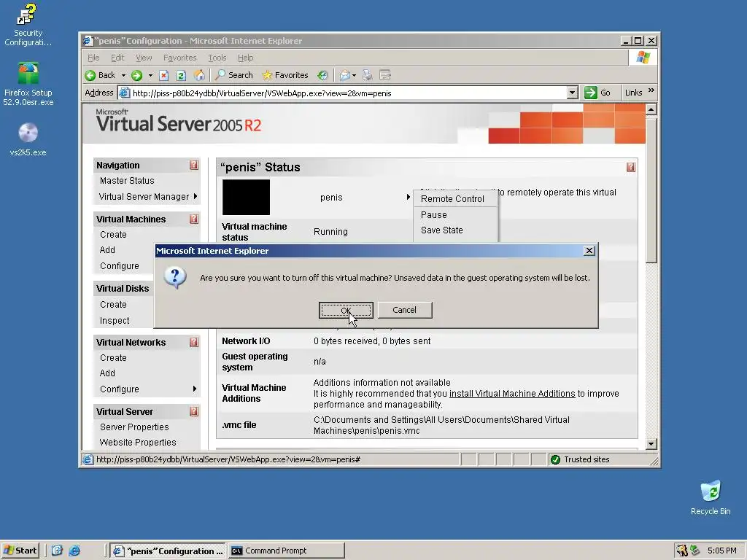Click Create under Virtual Disks
The height and width of the screenshot is (560, 747).
pos(113,305)
